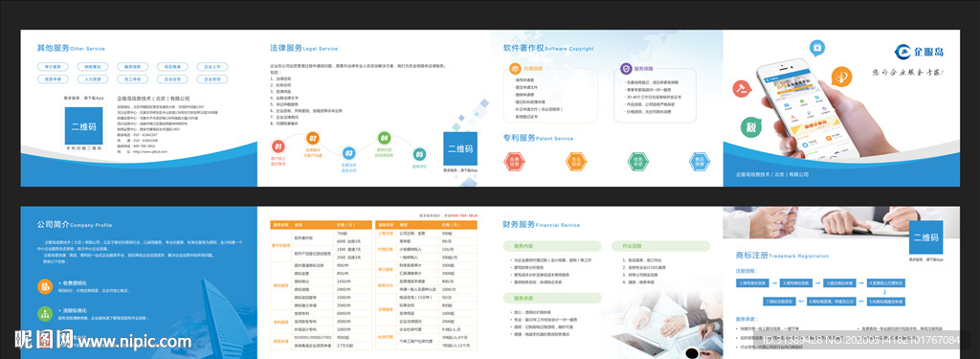Click the red 01 step circle
The width and height of the screenshot is (980, 359).
coord(278,147)
